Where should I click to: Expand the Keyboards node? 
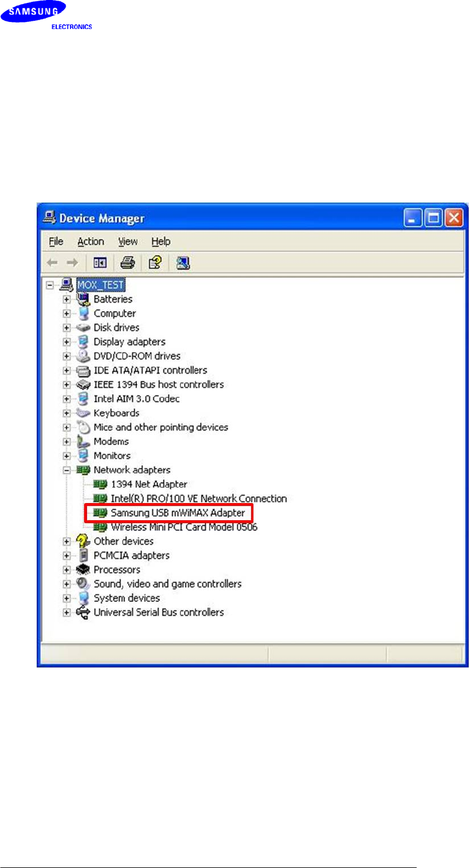(67, 413)
